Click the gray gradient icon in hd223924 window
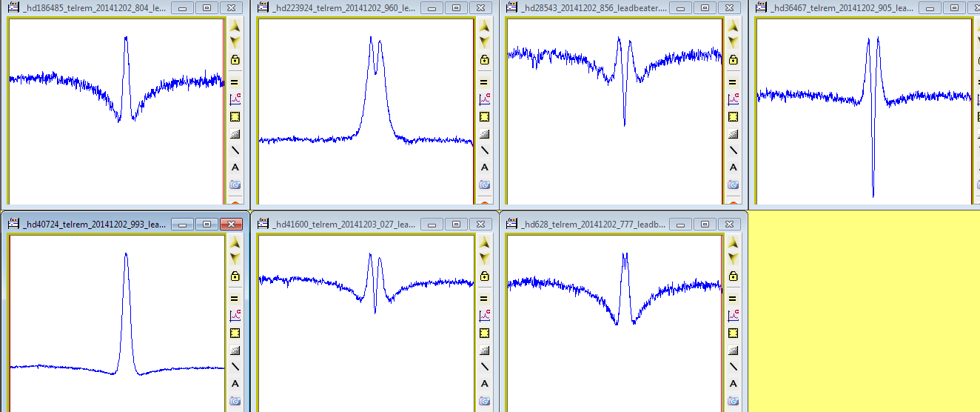 [484, 134]
